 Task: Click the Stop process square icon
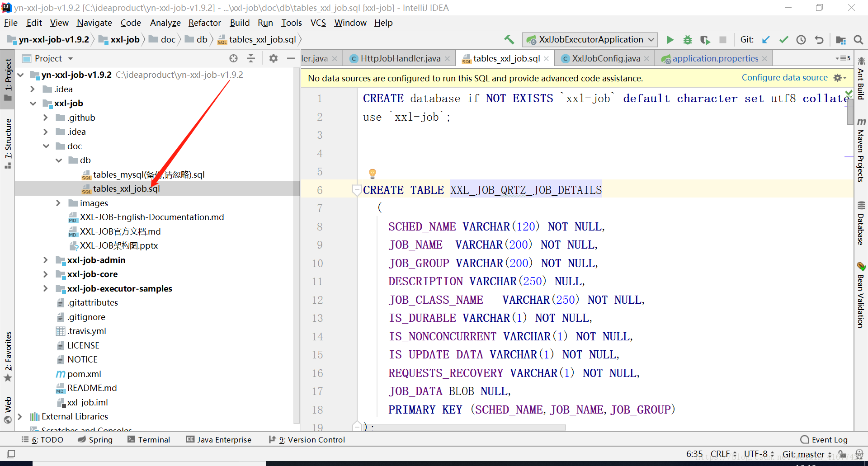(x=723, y=40)
